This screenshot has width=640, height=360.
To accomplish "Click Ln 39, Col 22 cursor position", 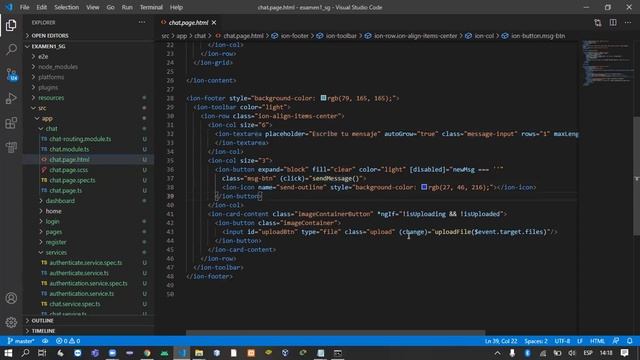I will 501,341.
